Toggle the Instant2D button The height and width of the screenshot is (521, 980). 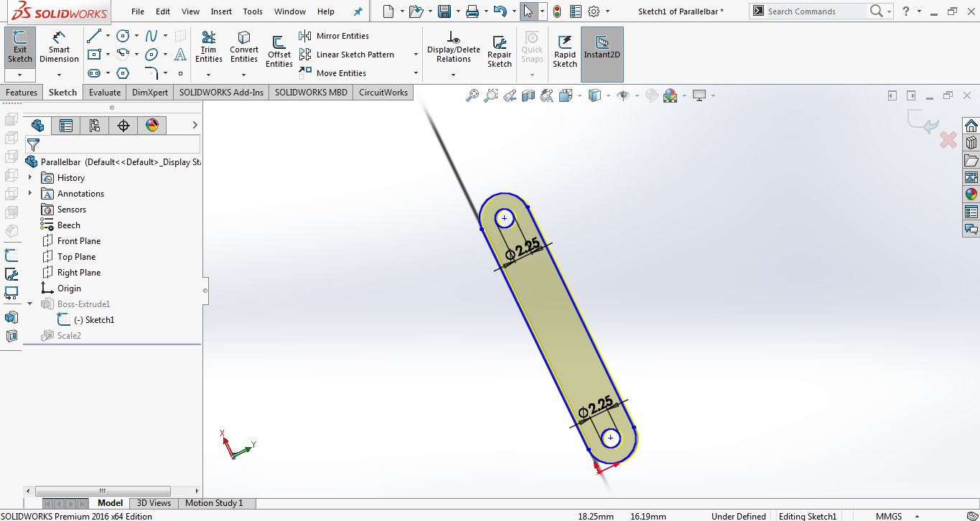602,54
